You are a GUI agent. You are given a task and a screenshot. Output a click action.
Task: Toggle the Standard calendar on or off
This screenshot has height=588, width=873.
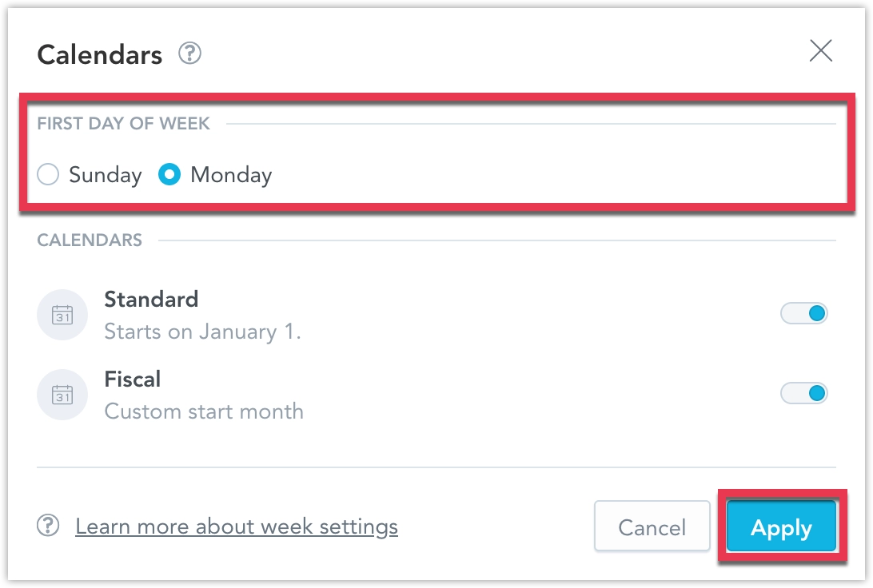coord(804,313)
